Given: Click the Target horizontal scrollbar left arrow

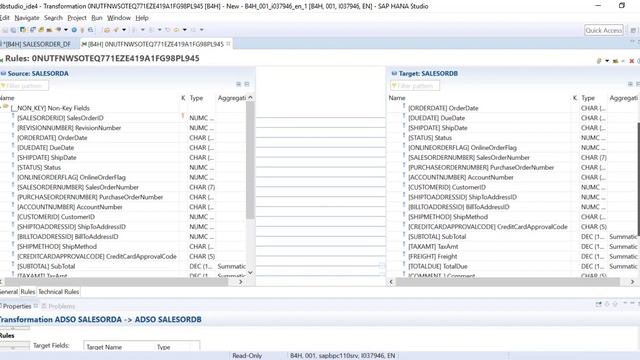Looking at the screenshot, I should tap(391, 282).
